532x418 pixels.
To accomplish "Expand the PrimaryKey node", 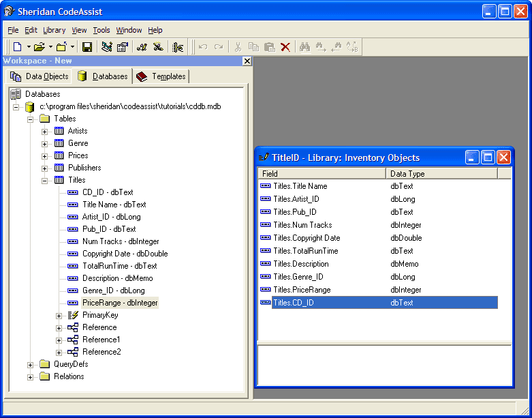I will pos(59,316).
